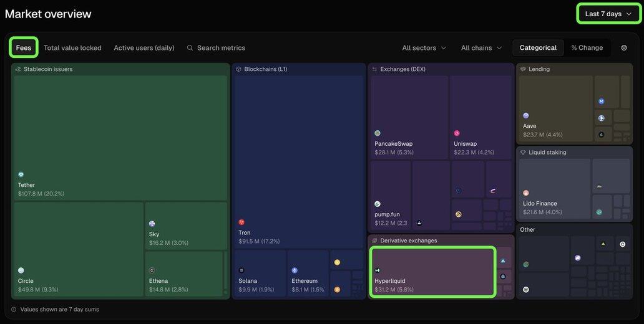Click the Market overview heading
This screenshot has width=644, height=324.
tap(48, 14)
